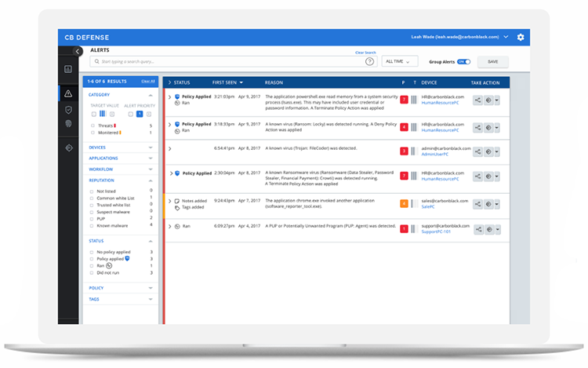Select alert priority level 1 box
588x368 pixels.
pyautogui.click(x=140, y=114)
